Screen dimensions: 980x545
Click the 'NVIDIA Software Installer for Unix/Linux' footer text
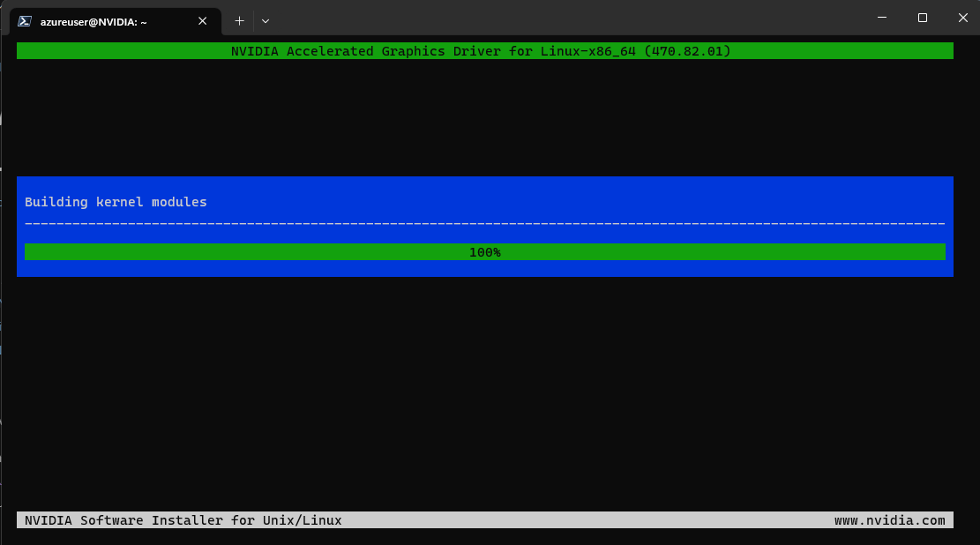(183, 520)
